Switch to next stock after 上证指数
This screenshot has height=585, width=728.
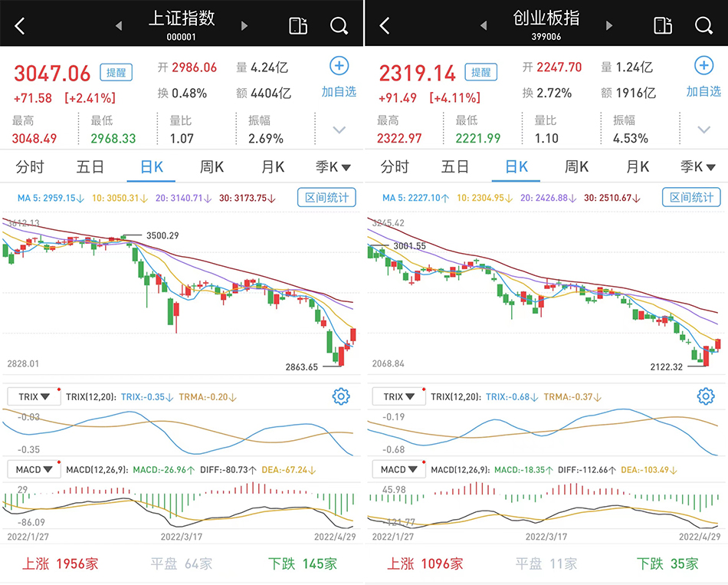click(244, 26)
